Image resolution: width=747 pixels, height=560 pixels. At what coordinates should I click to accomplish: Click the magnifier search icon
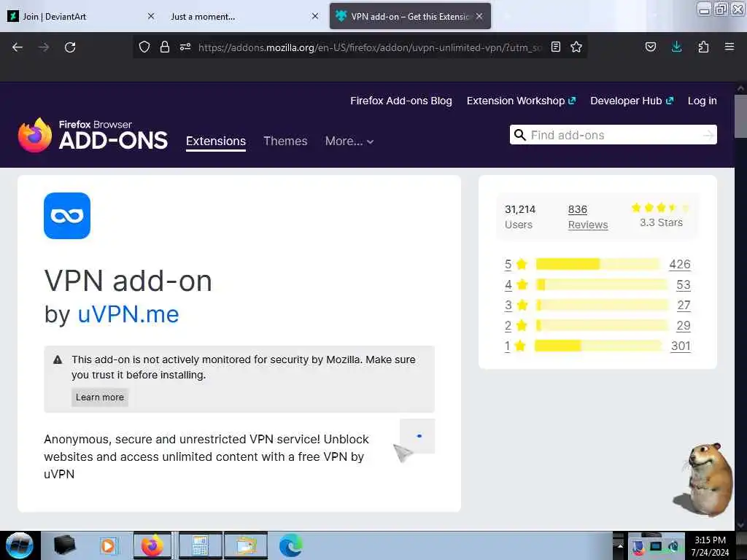520,135
